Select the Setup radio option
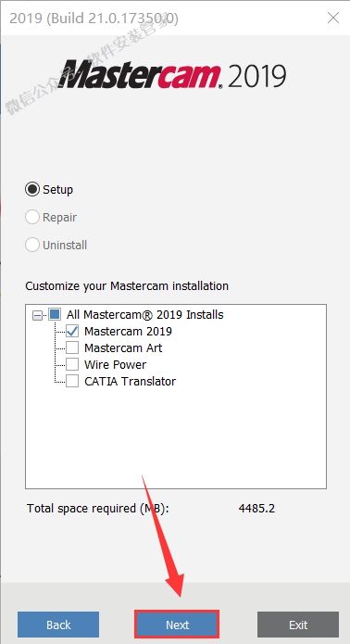Image resolution: width=350 pixels, height=644 pixels. click(32, 190)
